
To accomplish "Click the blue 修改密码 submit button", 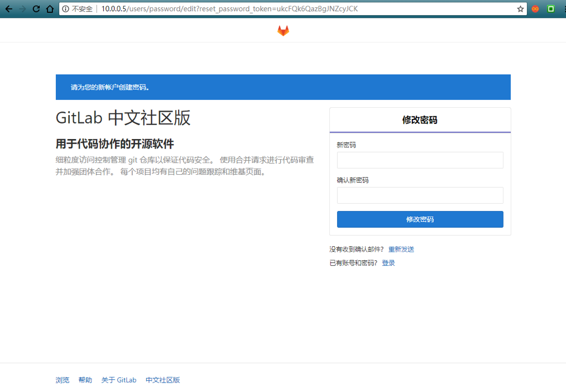I will click(420, 219).
